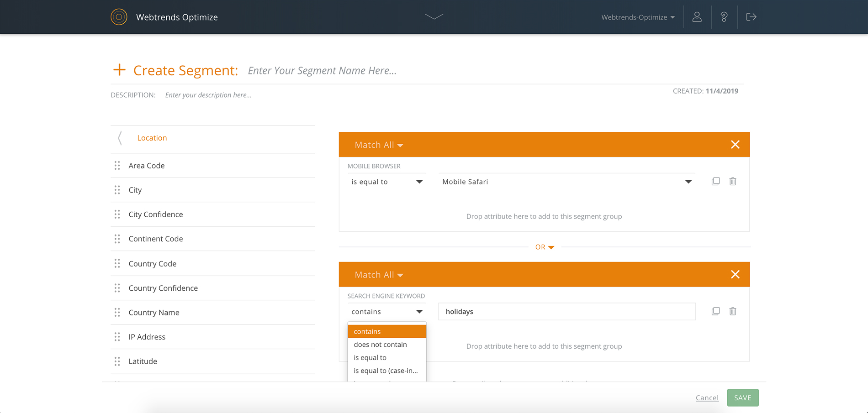
Task: Click the 'holidays' keyword input field
Action: coord(567,312)
